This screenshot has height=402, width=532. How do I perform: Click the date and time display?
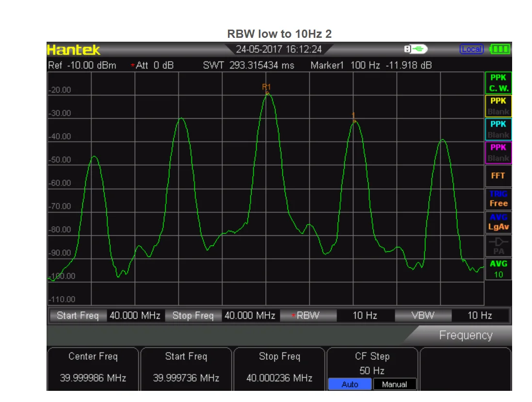278,49
